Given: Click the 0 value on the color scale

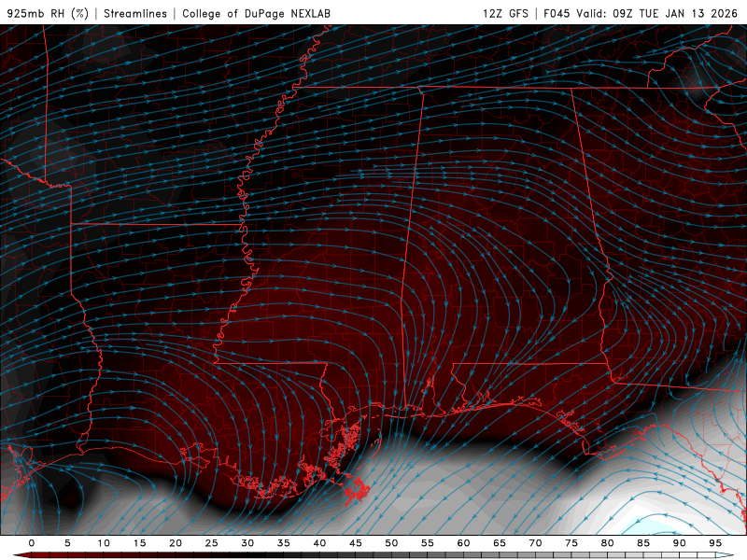Looking at the screenshot, I should pyautogui.click(x=32, y=543).
